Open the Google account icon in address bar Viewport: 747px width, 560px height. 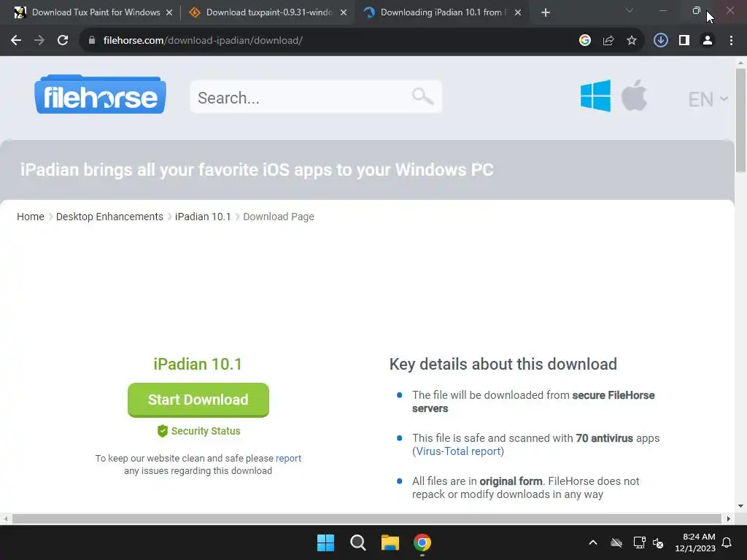[x=585, y=41]
